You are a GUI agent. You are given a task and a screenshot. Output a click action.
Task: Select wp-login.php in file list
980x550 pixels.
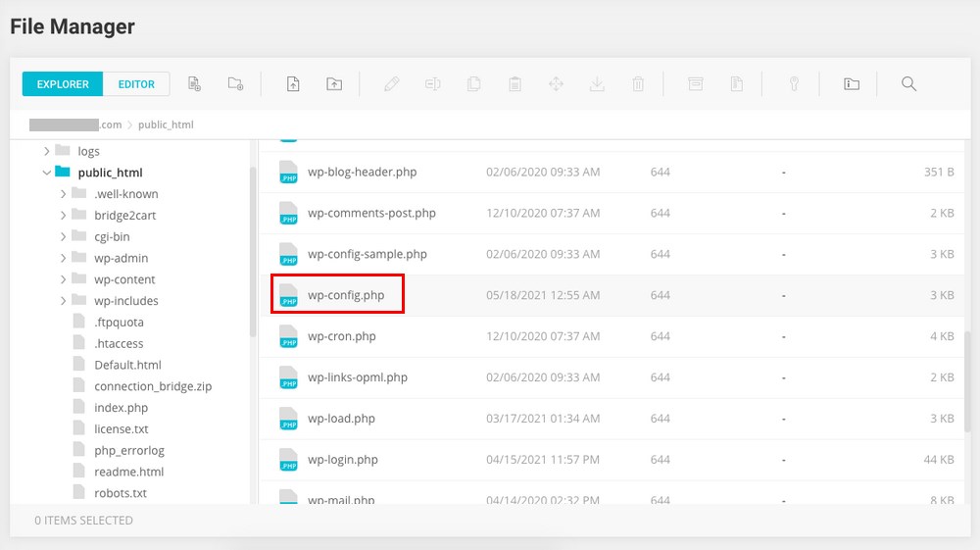point(342,460)
